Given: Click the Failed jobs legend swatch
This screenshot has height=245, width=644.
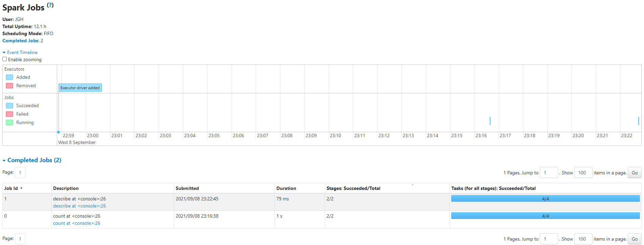Looking at the screenshot, I should tap(9, 114).
